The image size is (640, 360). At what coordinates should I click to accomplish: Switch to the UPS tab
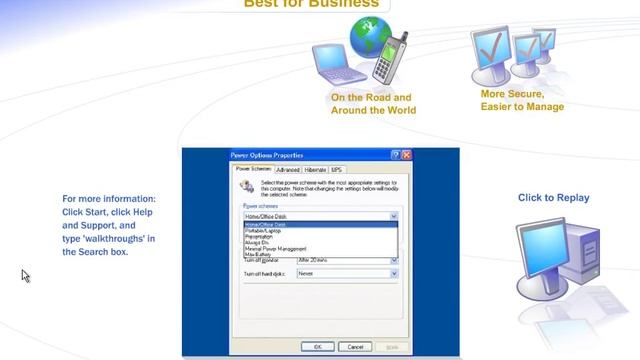337,169
